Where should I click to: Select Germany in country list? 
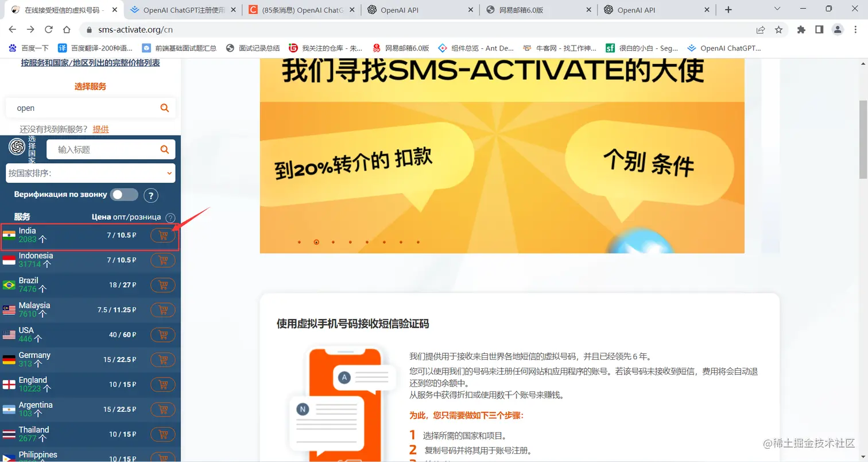pos(90,360)
